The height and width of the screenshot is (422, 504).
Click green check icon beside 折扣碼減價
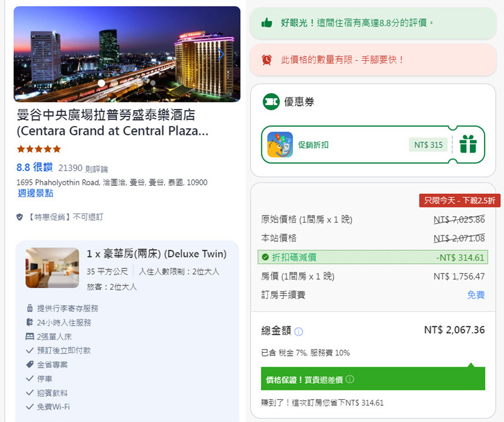265,257
